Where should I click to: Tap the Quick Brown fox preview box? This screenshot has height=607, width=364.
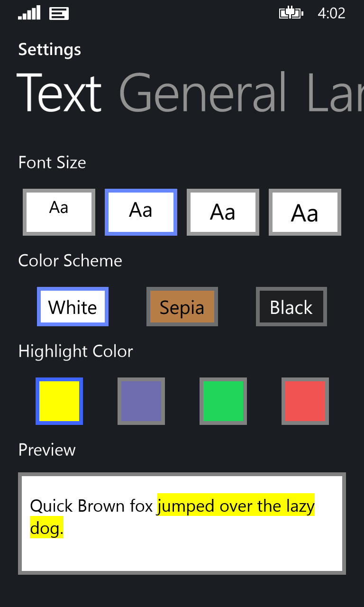182,524
